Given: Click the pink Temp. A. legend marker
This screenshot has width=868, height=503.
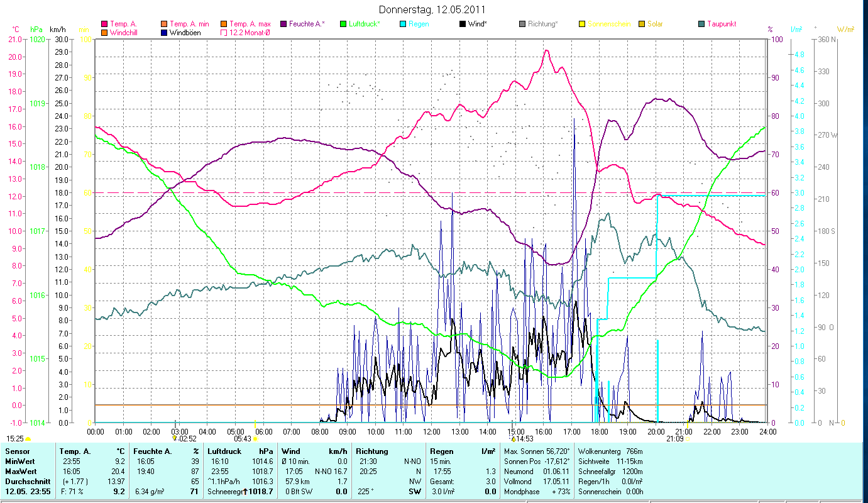Looking at the screenshot, I should tap(104, 24).
